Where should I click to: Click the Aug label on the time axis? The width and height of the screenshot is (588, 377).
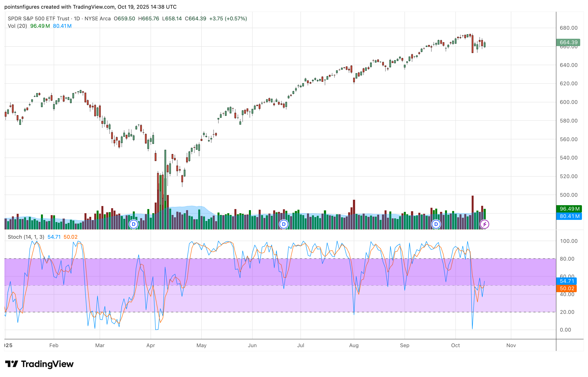[354, 345]
